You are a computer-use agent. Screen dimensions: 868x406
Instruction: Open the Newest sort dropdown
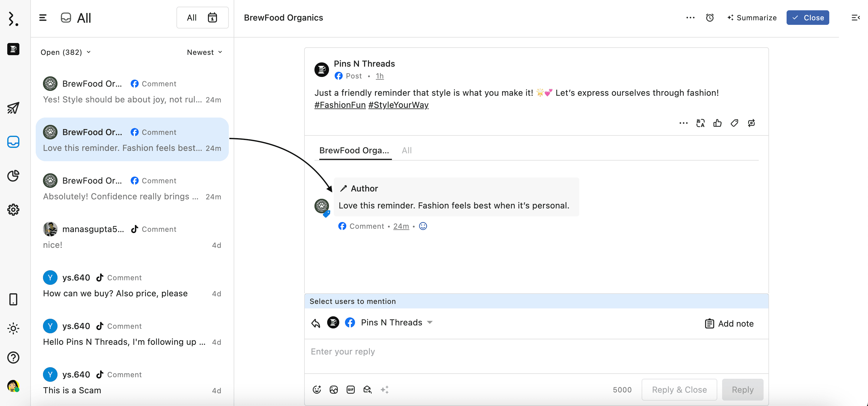coord(204,52)
